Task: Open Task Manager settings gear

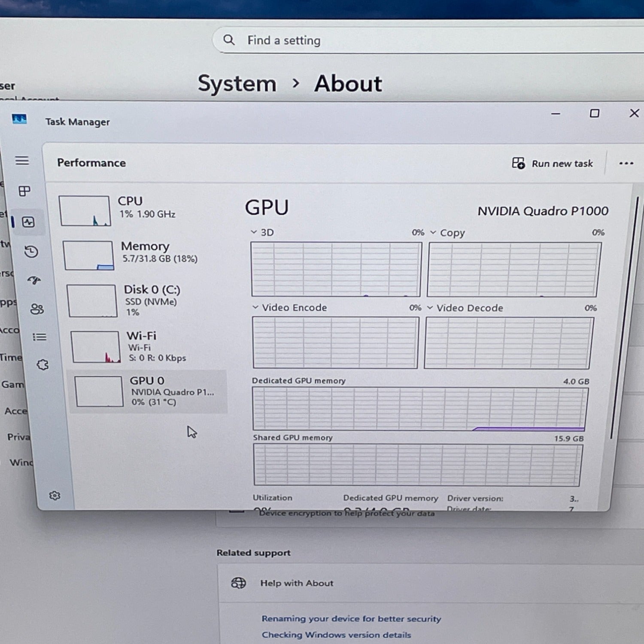Action: [55, 495]
